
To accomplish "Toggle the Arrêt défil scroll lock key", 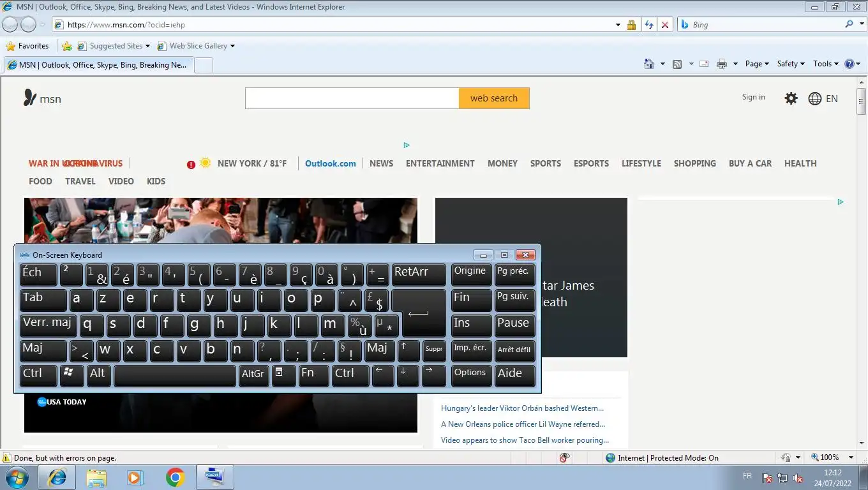I will tap(514, 351).
